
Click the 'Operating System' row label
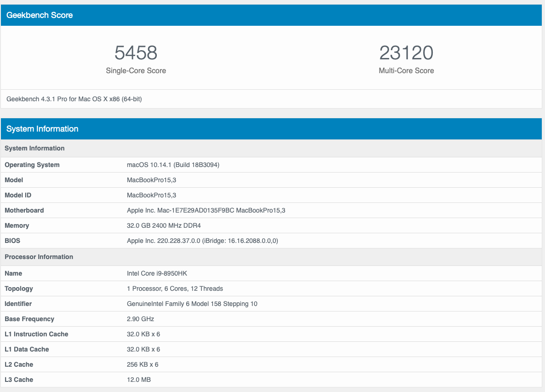(x=32, y=165)
